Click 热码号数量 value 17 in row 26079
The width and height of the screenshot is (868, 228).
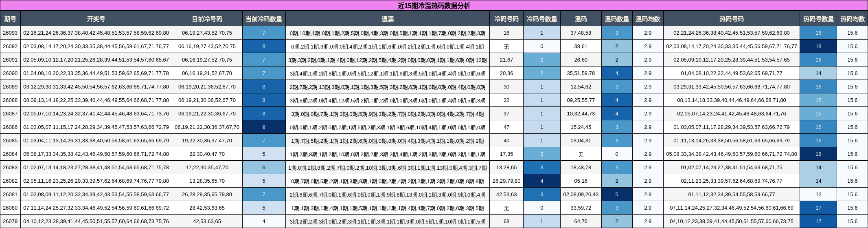(x=818, y=221)
